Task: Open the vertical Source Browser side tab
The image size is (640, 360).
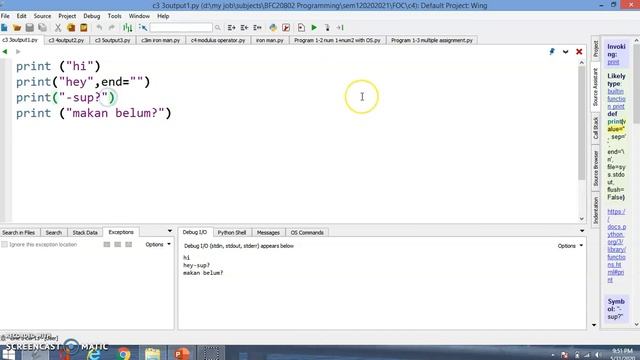Action: [596, 168]
